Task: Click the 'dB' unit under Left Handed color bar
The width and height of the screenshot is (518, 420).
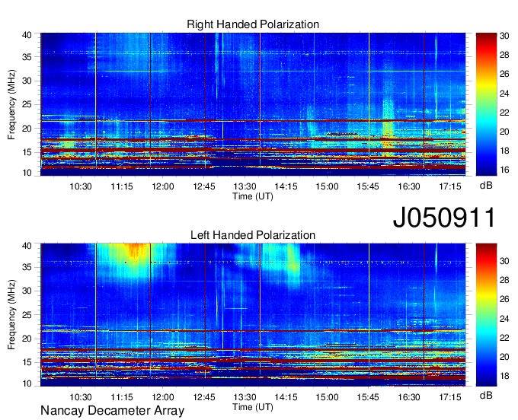Action: coord(486,395)
